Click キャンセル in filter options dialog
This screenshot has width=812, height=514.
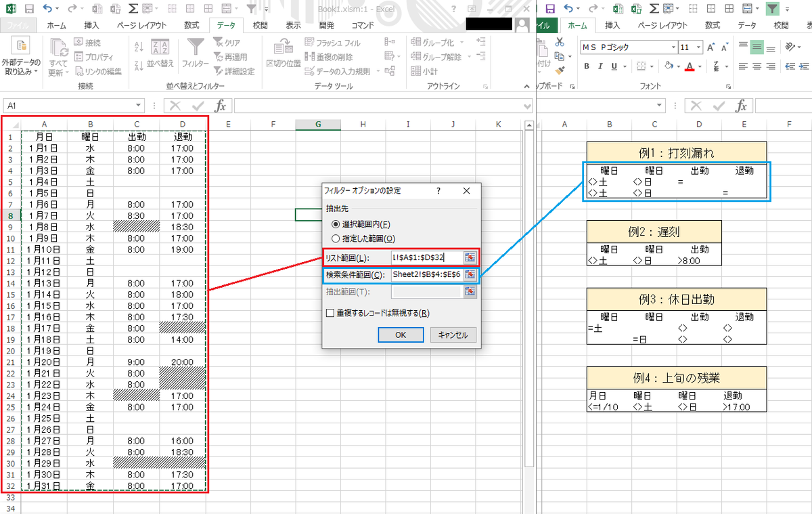coord(453,335)
